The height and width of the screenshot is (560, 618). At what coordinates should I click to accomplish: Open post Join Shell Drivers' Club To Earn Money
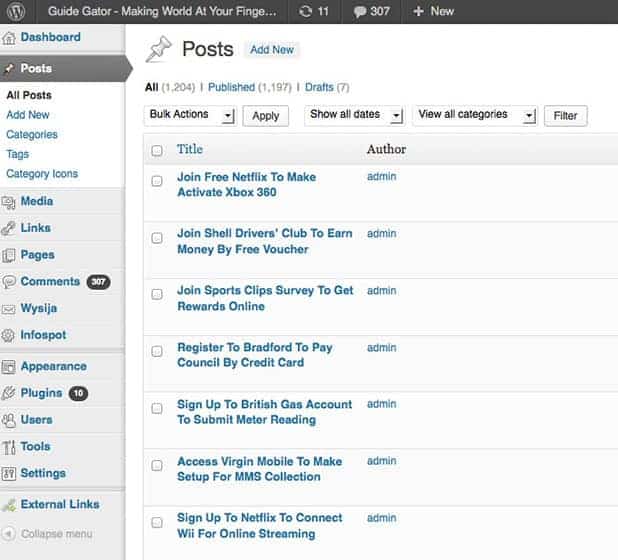coord(264,241)
